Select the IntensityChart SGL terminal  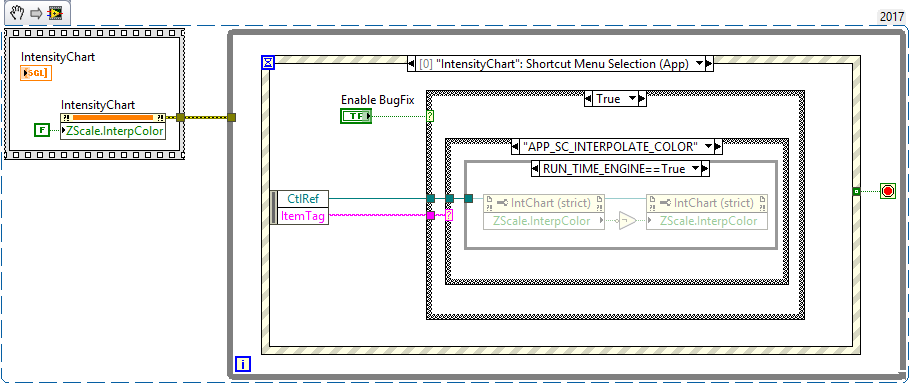[36, 73]
